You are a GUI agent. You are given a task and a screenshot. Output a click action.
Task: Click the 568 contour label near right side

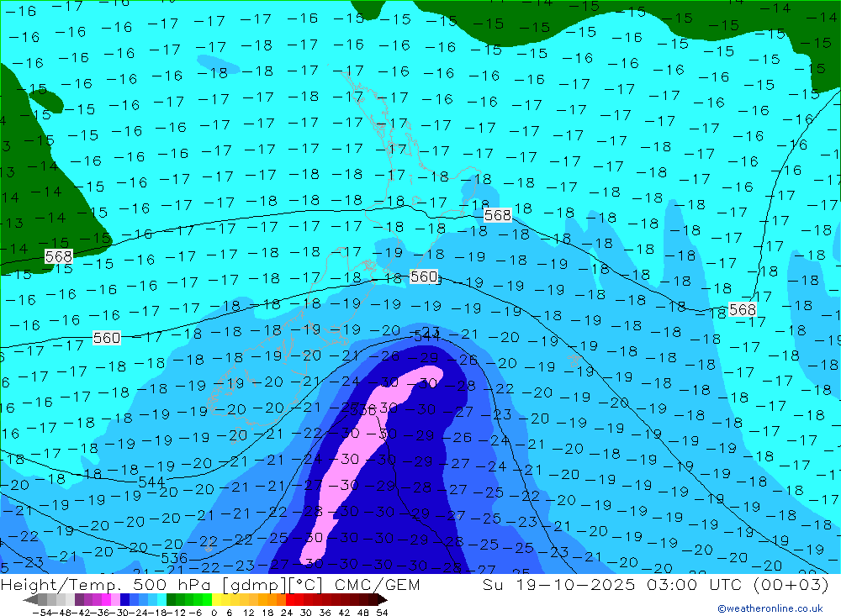tap(743, 309)
